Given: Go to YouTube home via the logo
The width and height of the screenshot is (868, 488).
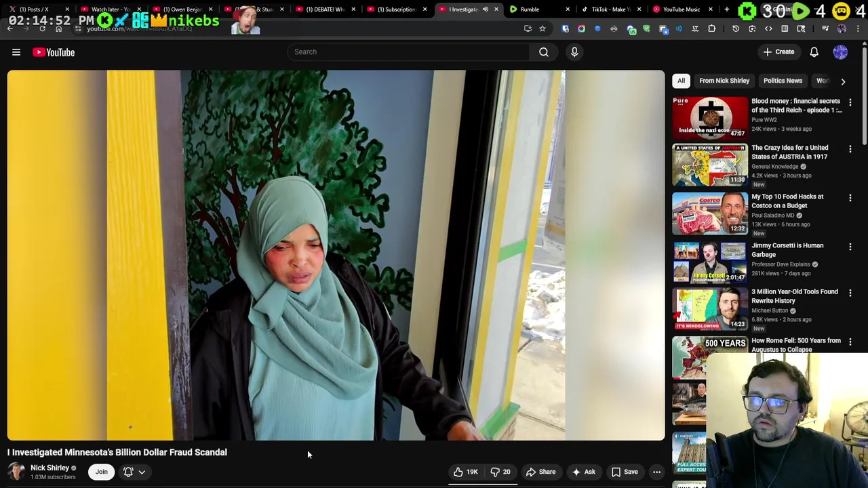Looking at the screenshot, I should click(x=54, y=52).
